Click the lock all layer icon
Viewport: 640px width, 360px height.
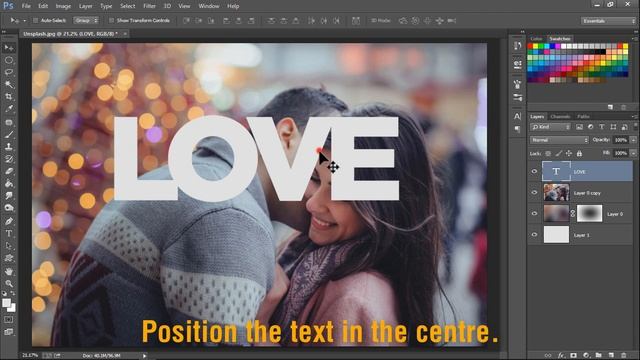579,153
